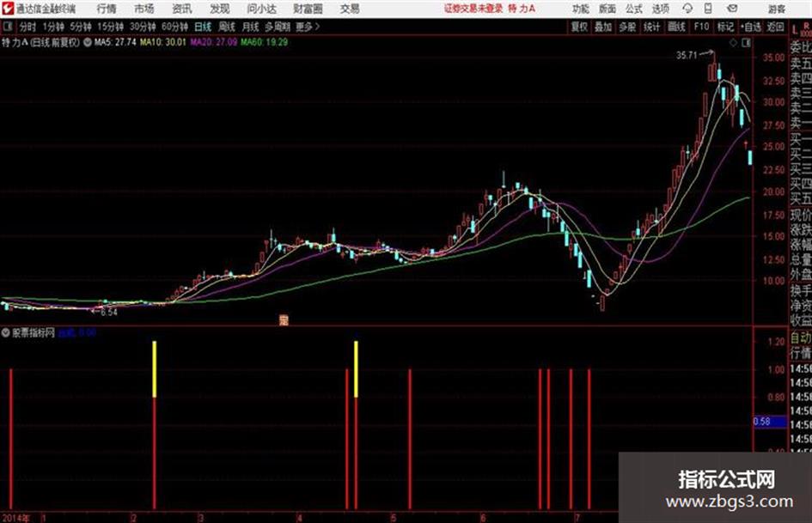
Task: Open settings icon beside 股票指标网 sub-indicator
Action: [6, 332]
